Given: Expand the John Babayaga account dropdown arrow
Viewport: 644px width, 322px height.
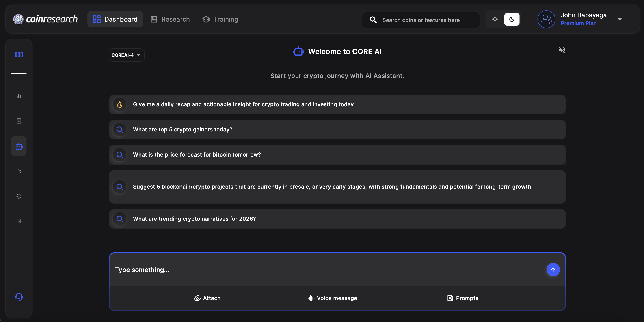Looking at the screenshot, I should (620, 19).
